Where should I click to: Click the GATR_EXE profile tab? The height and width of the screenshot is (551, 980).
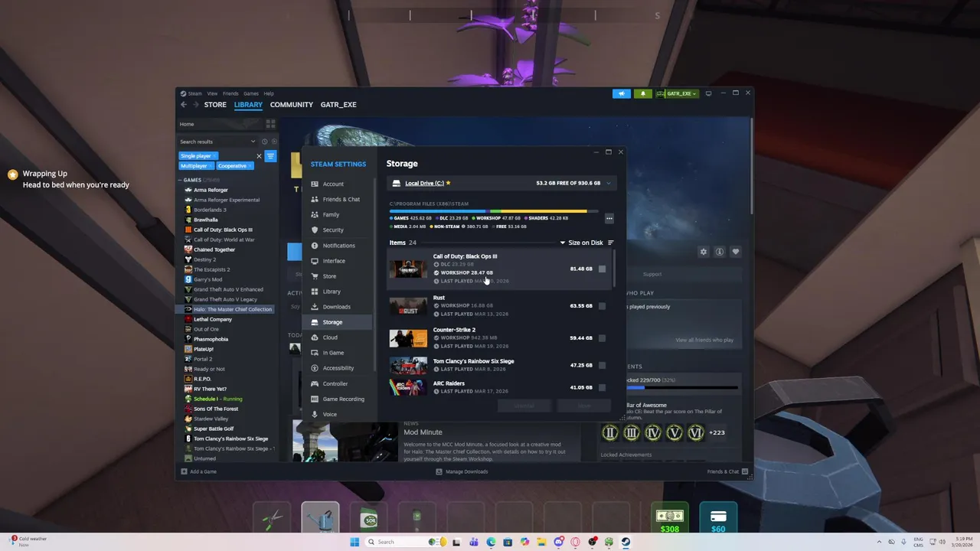pyautogui.click(x=338, y=105)
